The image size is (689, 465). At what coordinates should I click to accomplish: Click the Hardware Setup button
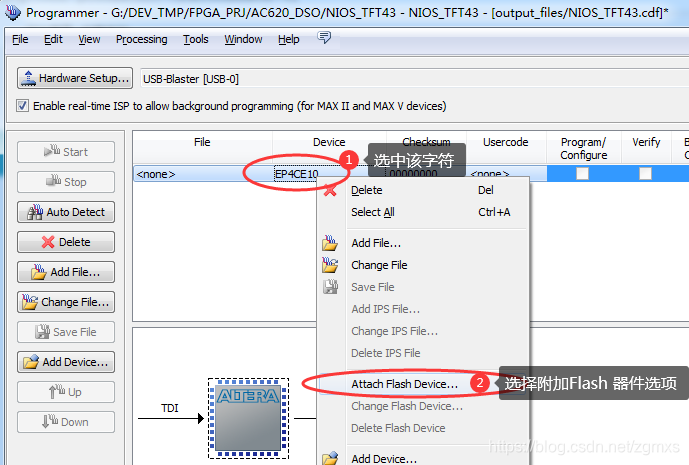tap(75, 78)
